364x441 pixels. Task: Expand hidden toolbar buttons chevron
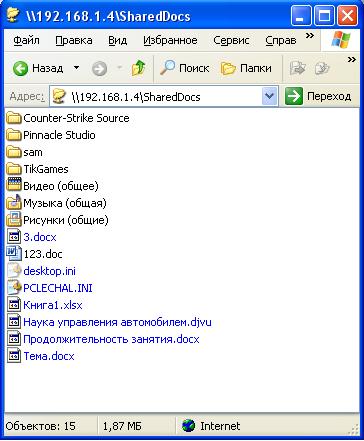coord(352,60)
